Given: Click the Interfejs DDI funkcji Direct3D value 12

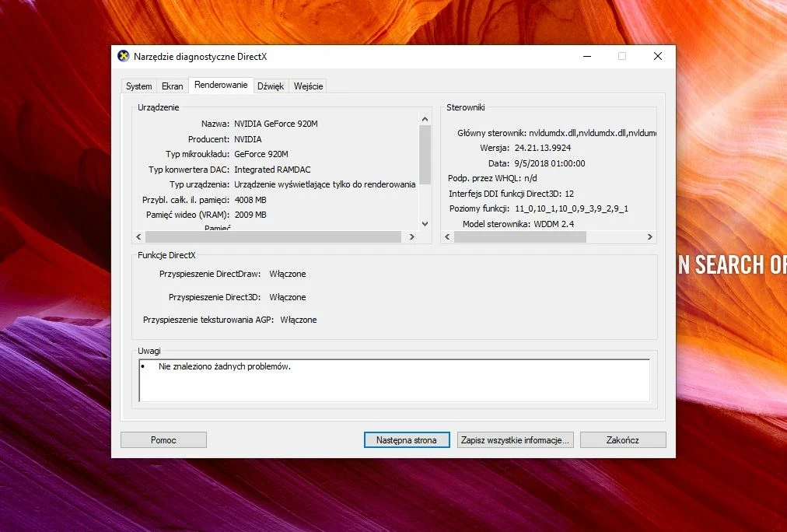Looking at the screenshot, I should tap(569, 194).
